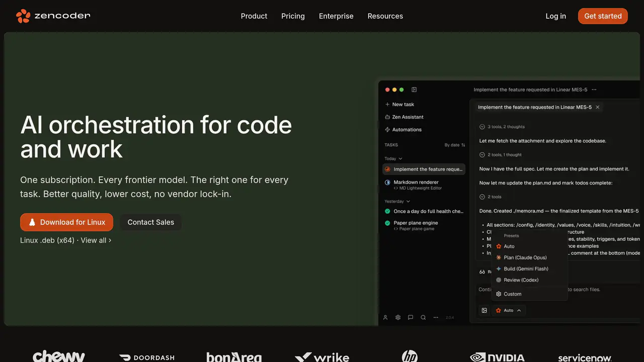Viewport: 644px width, 362px height.
Task: Choose the Custom preset option
Action: 530,294
